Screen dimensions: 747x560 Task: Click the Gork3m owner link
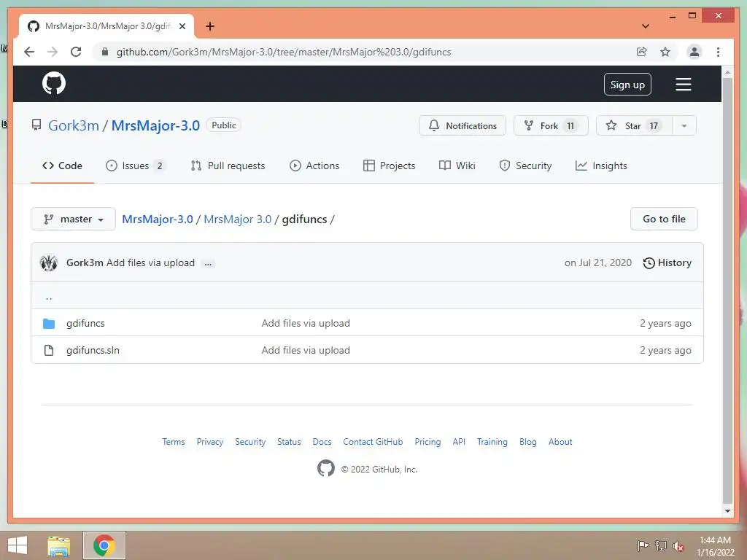point(74,125)
